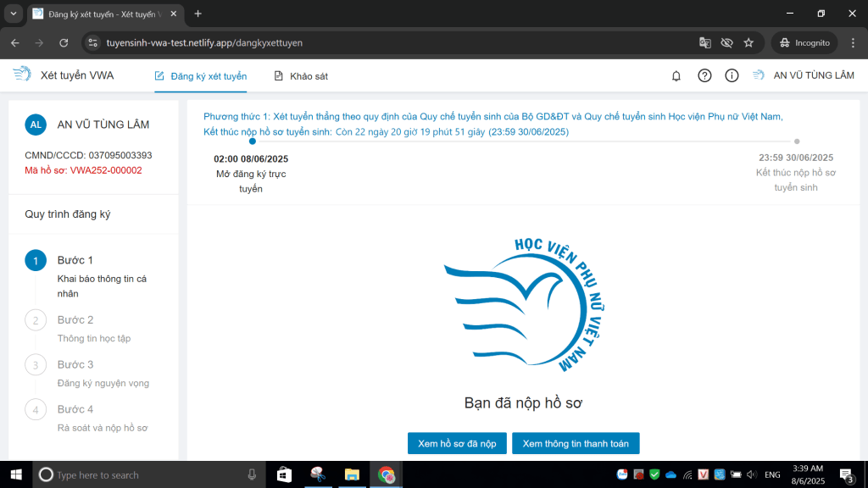The height and width of the screenshot is (488, 868).
Task: Go to Bước 1 step circle
Action: [36, 261]
